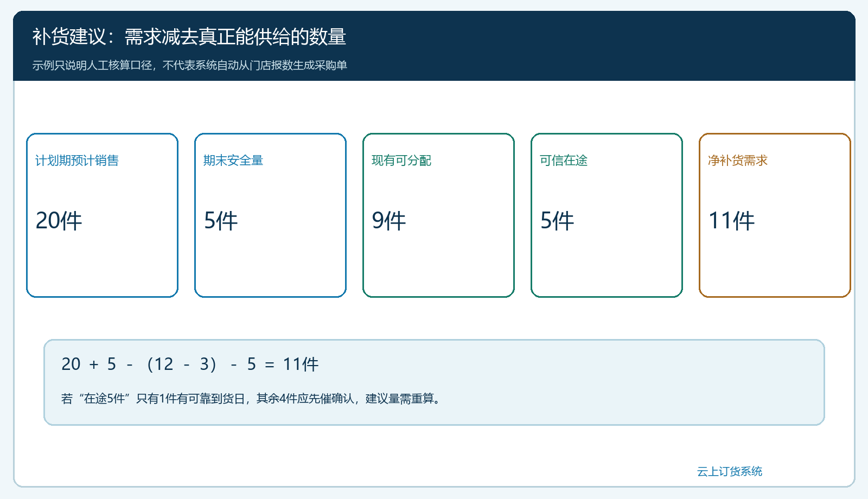Click the note starting with 若“在途5件”
This screenshot has width=868, height=499.
(x=251, y=399)
